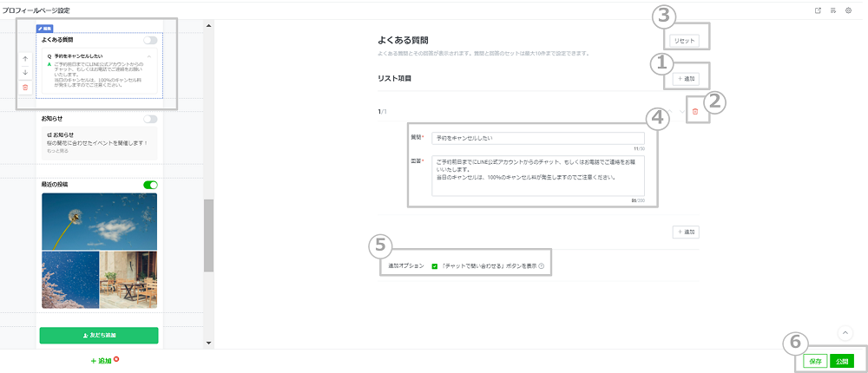The width and height of the screenshot is (868, 373).
Task: Click the 保存 button
Action: (x=815, y=361)
